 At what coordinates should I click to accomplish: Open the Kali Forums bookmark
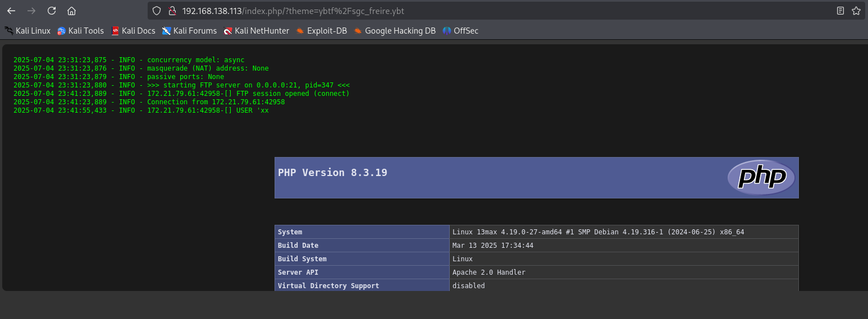(x=189, y=31)
